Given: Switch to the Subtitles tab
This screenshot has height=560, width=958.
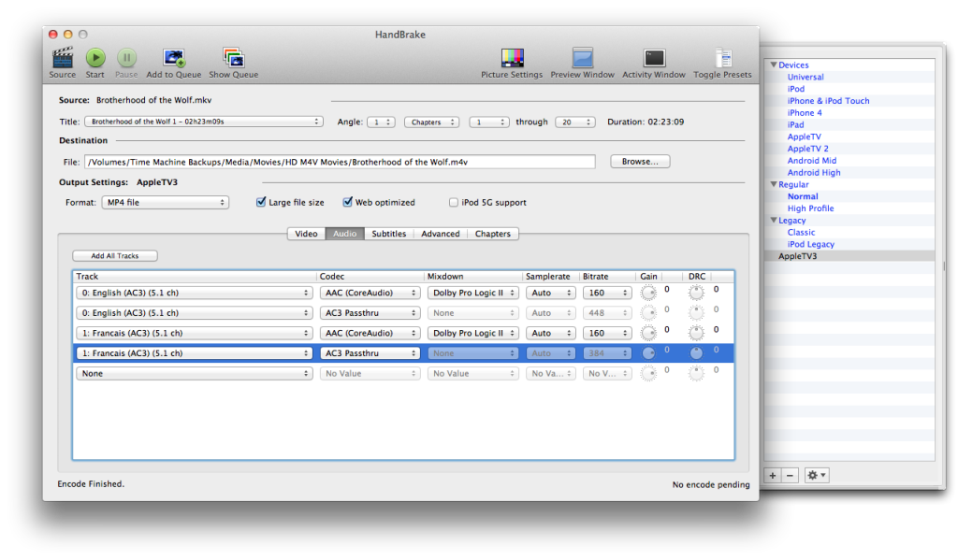Looking at the screenshot, I should point(388,234).
